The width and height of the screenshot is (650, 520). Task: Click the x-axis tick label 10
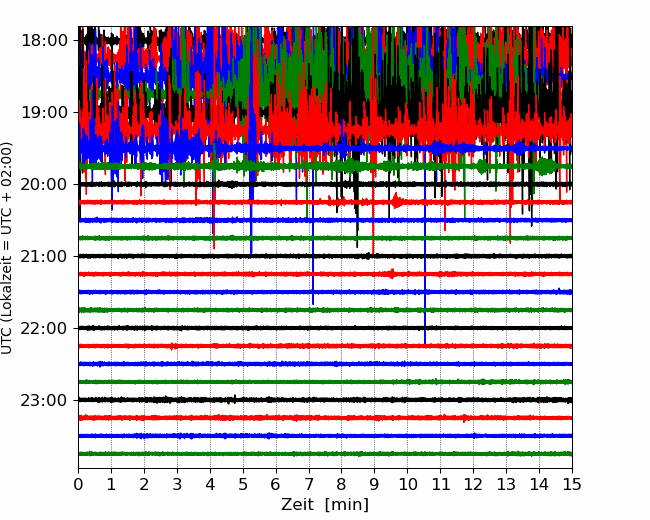(407, 484)
